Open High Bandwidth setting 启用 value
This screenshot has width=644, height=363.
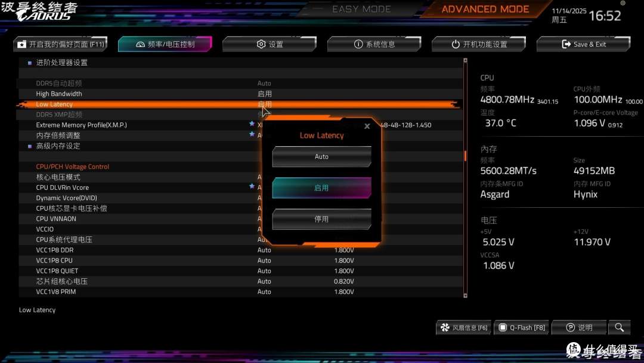pyautogui.click(x=265, y=94)
